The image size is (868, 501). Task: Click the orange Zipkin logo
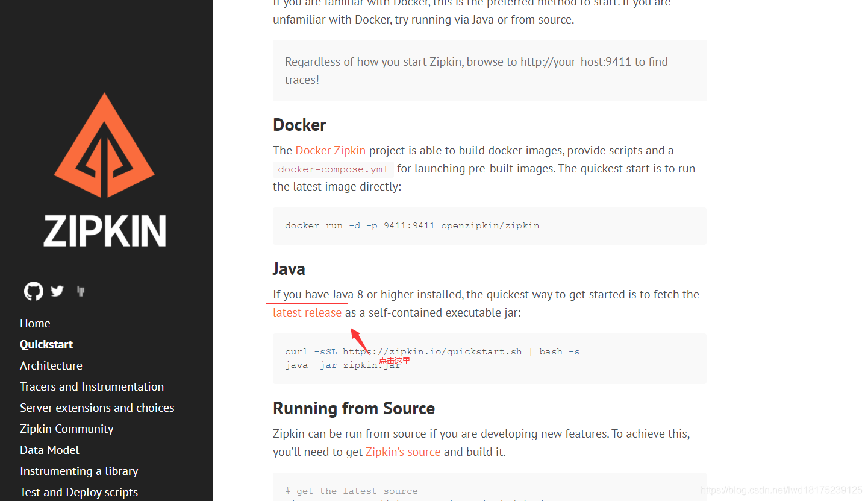[105, 145]
